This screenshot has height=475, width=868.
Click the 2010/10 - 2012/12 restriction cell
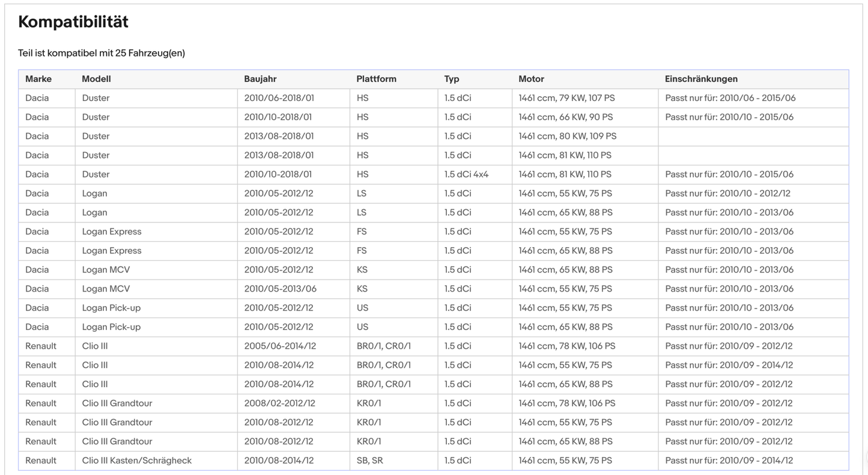(x=753, y=194)
